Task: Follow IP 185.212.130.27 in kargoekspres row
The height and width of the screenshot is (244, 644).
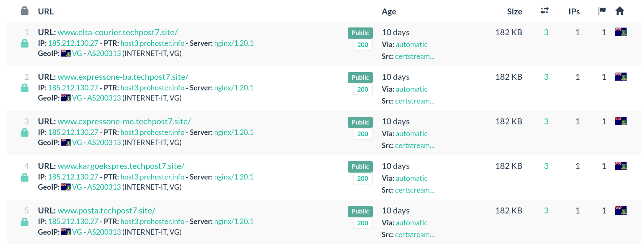Action: pos(73,177)
